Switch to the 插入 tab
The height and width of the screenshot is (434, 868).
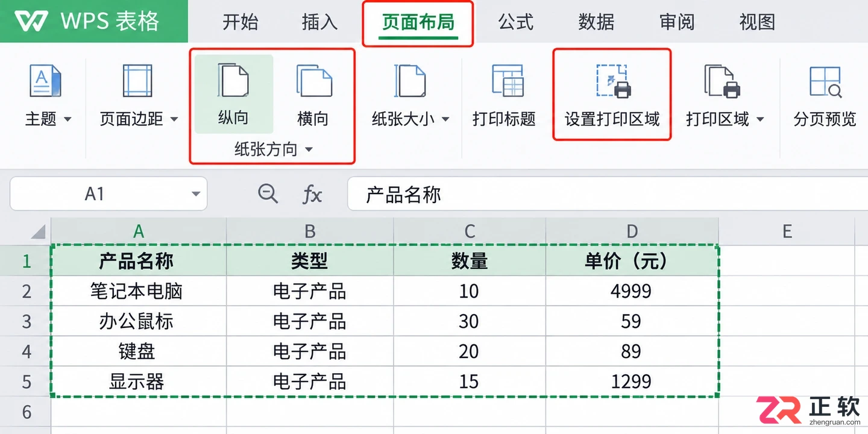tap(319, 22)
